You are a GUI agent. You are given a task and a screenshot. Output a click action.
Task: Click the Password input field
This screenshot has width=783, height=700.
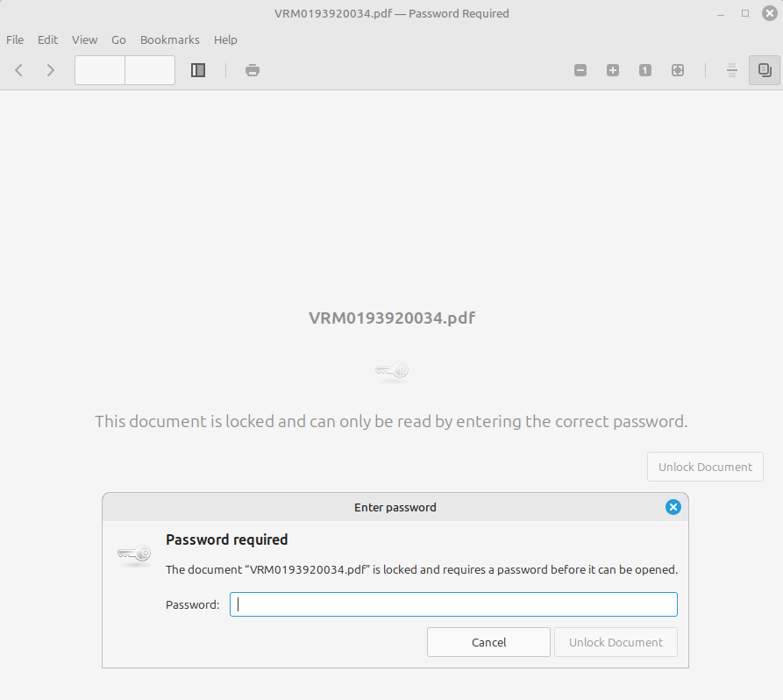[453, 604]
